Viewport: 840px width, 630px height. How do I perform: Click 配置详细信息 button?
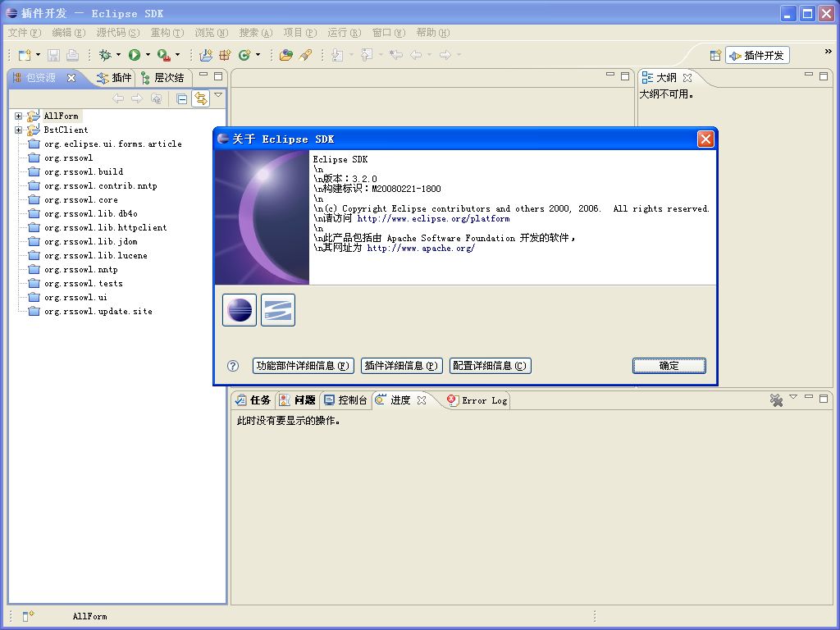(x=491, y=365)
